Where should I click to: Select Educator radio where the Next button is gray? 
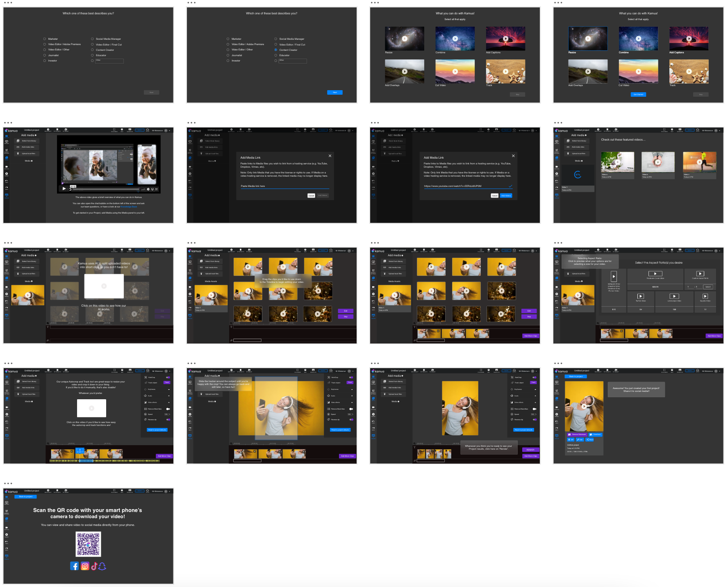coord(92,55)
